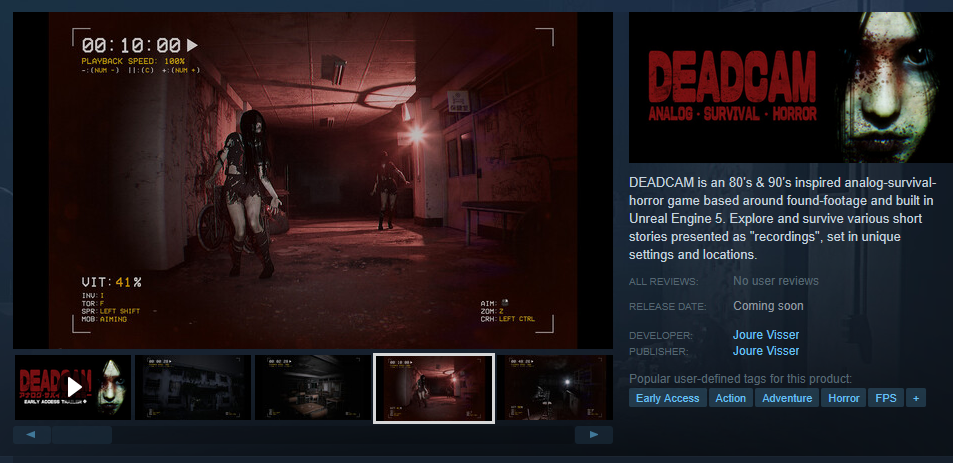Image resolution: width=953 pixels, height=463 pixels.
Task: Select the highlighted red hallway screenshot thumbnail
Action: coord(433,388)
